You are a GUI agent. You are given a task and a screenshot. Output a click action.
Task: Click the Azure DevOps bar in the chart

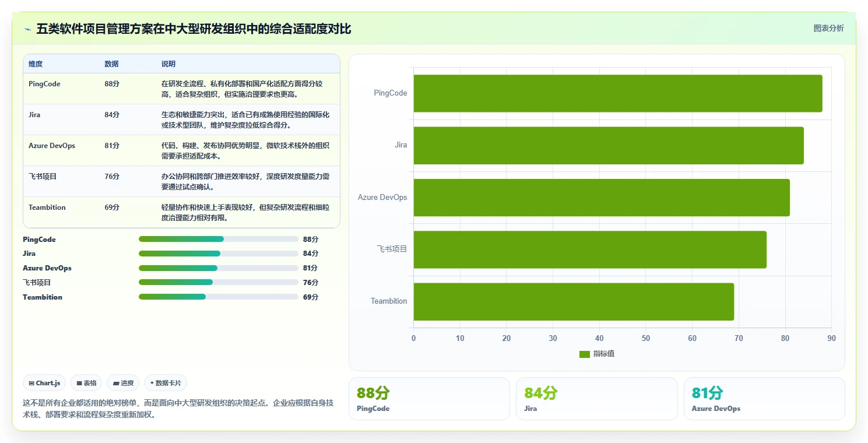pyautogui.click(x=602, y=197)
